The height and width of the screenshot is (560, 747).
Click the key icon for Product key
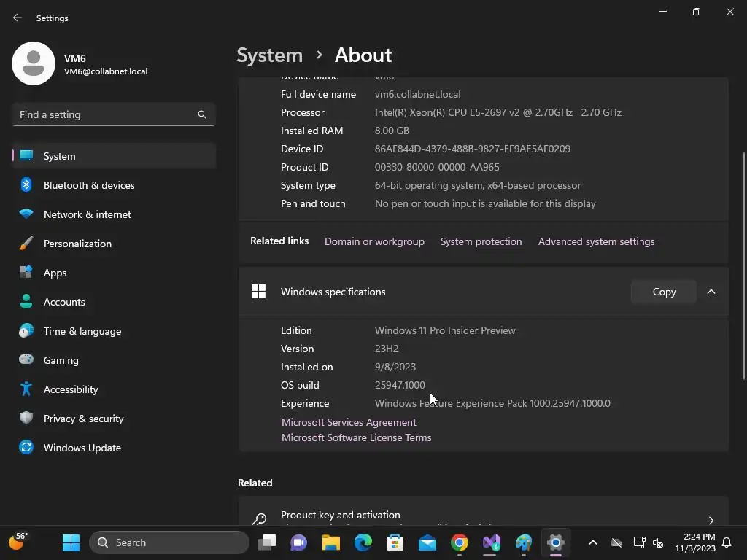[259, 519]
